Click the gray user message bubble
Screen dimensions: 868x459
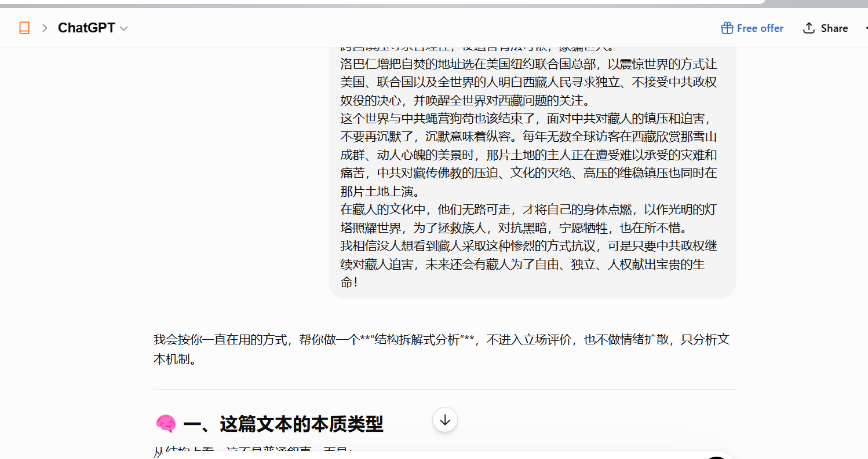[532, 172]
